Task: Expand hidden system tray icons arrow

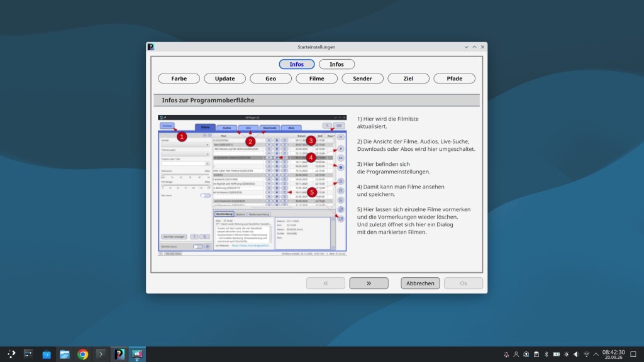Action: pos(596,354)
